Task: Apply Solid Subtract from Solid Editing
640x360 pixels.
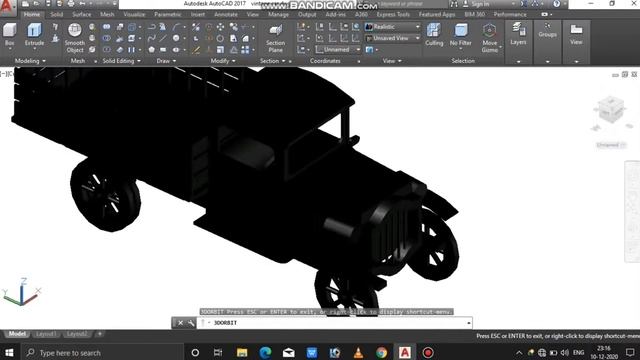Action: [107, 38]
